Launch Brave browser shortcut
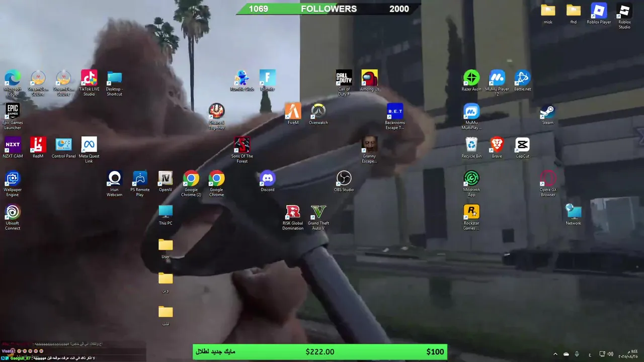 coord(497,147)
